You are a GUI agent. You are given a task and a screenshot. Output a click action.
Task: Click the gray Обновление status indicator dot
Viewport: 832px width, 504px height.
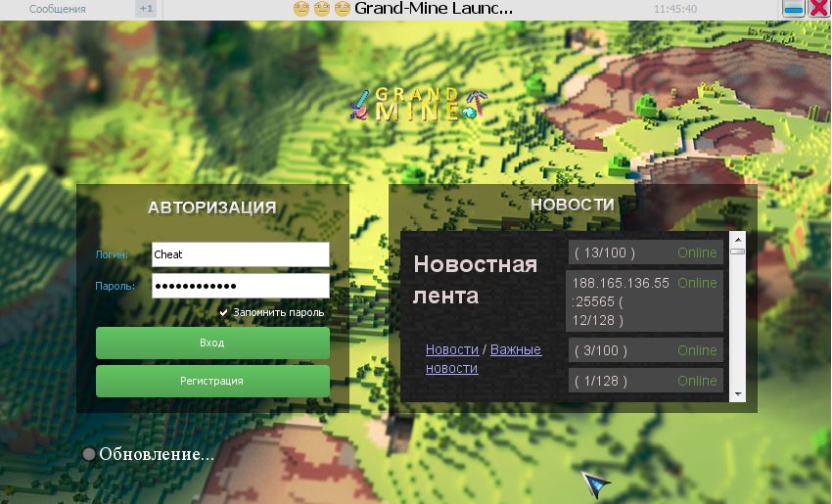(x=89, y=454)
